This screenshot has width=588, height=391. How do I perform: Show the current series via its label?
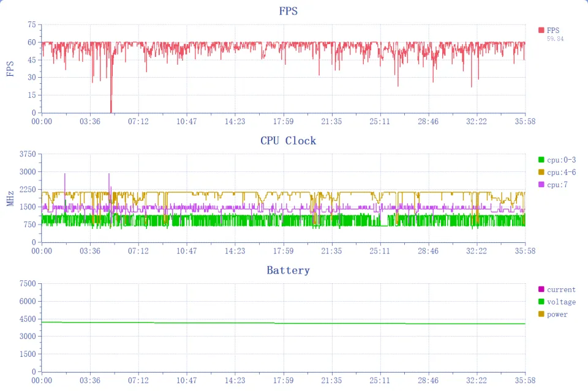pos(561,289)
